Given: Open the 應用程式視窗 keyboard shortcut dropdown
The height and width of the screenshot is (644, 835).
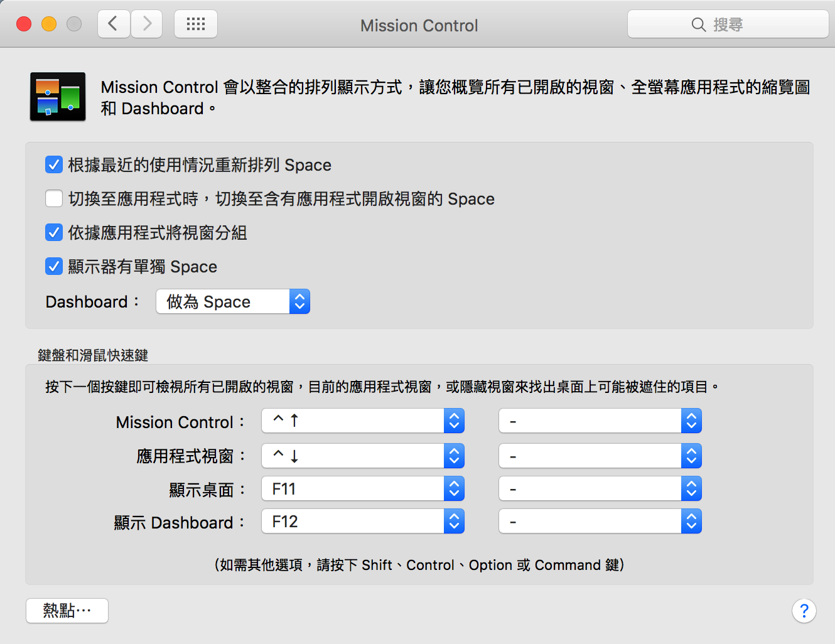Looking at the screenshot, I should [363, 456].
